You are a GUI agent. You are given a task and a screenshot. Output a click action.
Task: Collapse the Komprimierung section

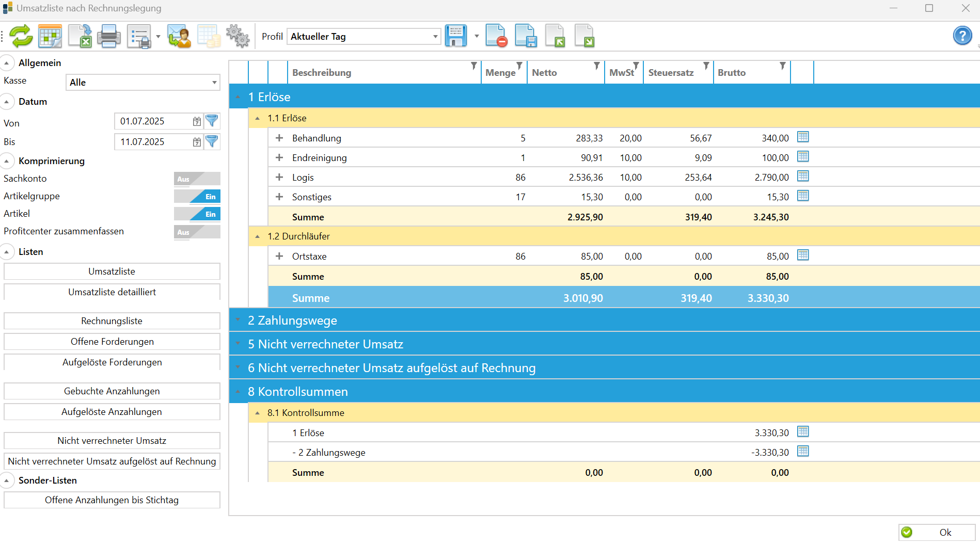6,161
